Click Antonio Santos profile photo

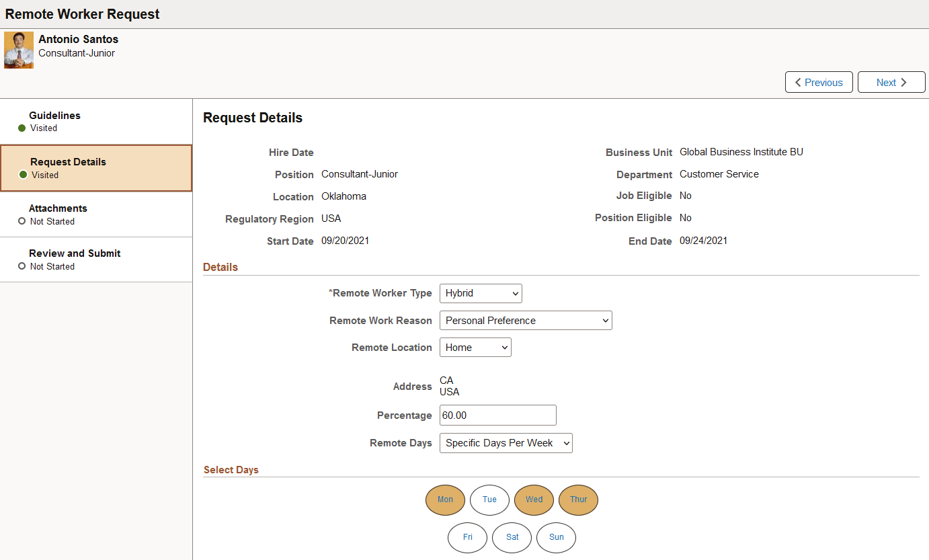click(x=18, y=50)
